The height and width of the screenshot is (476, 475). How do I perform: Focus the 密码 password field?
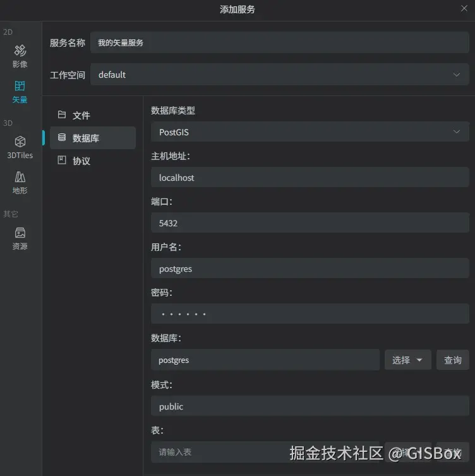tap(310, 314)
